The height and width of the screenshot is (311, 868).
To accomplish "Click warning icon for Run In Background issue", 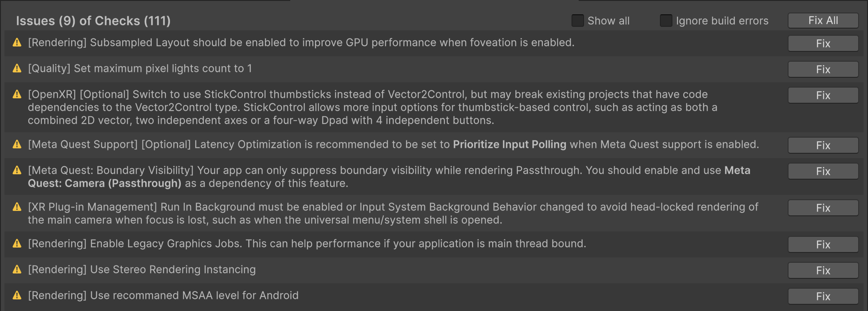I will [x=17, y=207].
